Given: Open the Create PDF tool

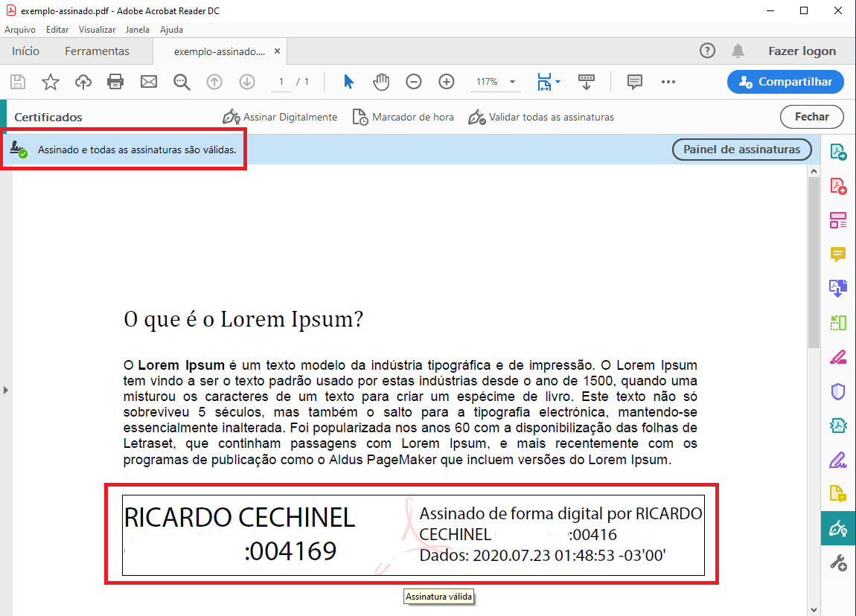Looking at the screenshot, I should [x=838, y=185].
